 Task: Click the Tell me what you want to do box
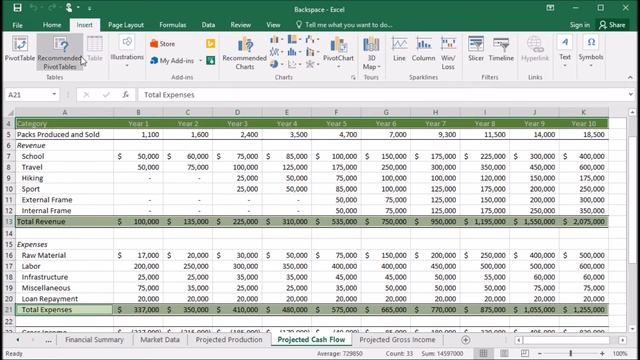coord(344,25)
